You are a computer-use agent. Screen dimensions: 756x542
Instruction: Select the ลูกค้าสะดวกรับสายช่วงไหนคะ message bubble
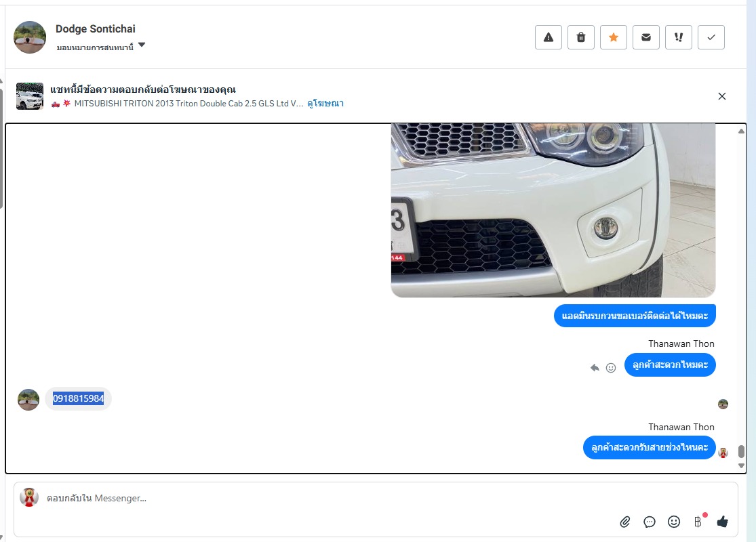pos(649,448)
